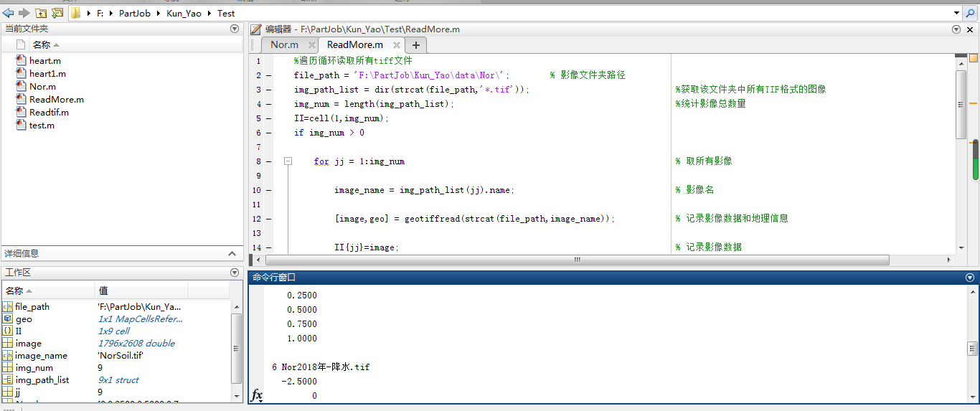Click the editor pencil icon in title

point(256,29)
